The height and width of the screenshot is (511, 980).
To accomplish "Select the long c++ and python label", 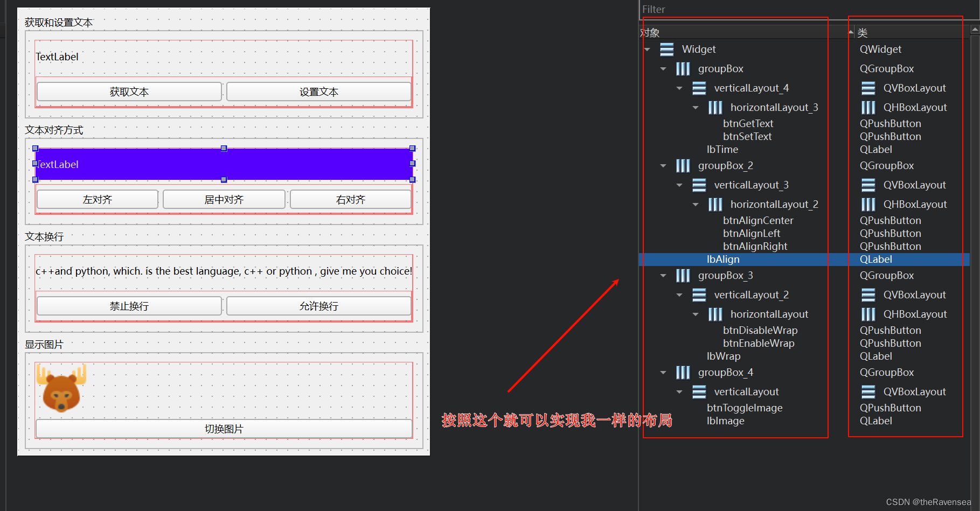I will (x=224, y=271).
